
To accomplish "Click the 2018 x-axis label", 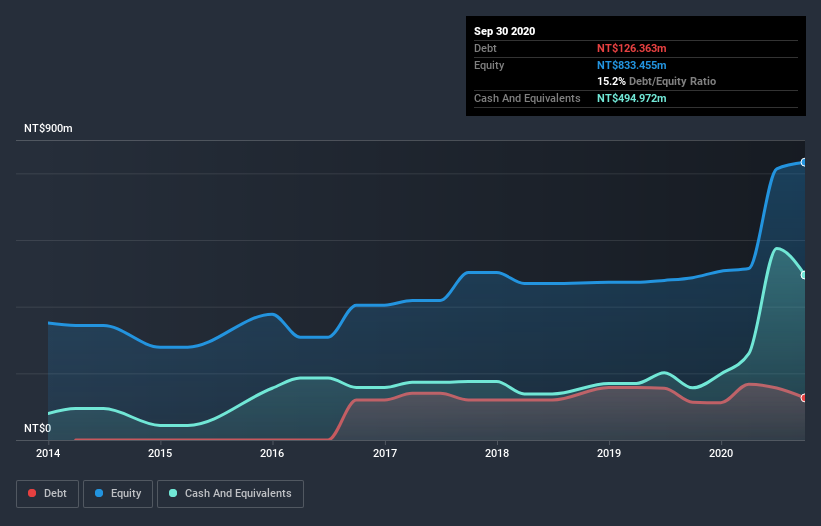I will [x=497, y=453].
